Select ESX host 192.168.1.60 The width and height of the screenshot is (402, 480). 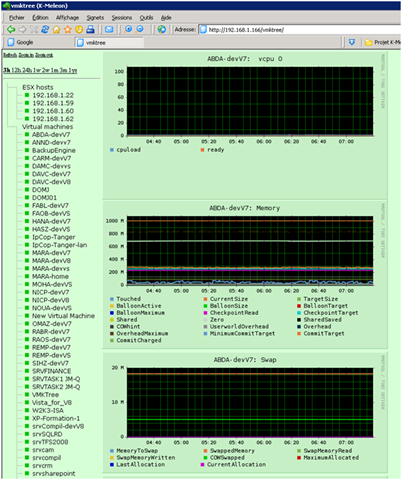point(53,111)
